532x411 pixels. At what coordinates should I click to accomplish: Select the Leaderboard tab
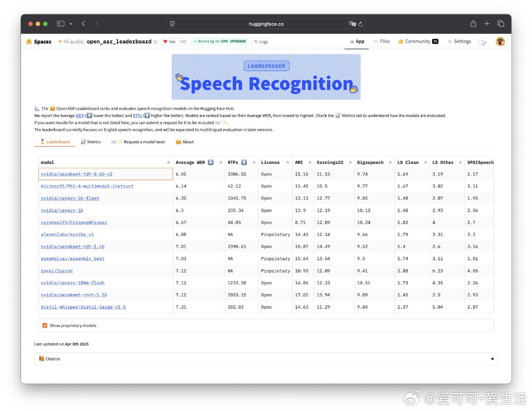[x=56, y=142]
